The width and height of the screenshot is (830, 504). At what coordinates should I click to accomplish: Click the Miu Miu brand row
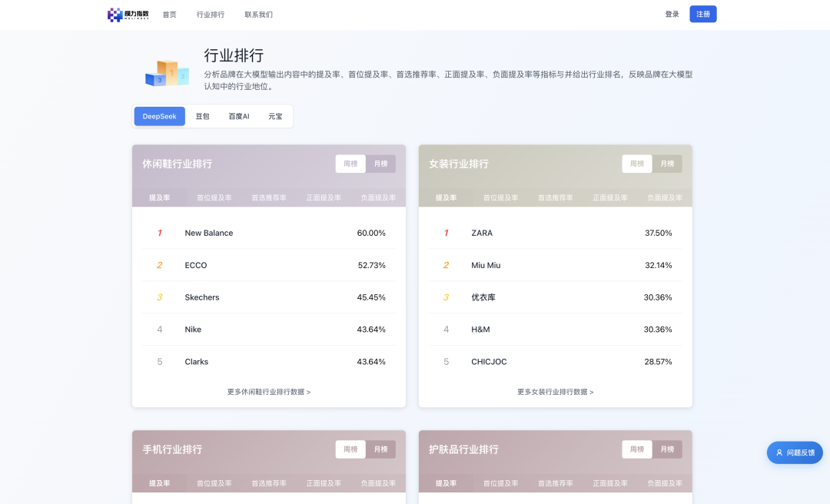coord(556,265)
